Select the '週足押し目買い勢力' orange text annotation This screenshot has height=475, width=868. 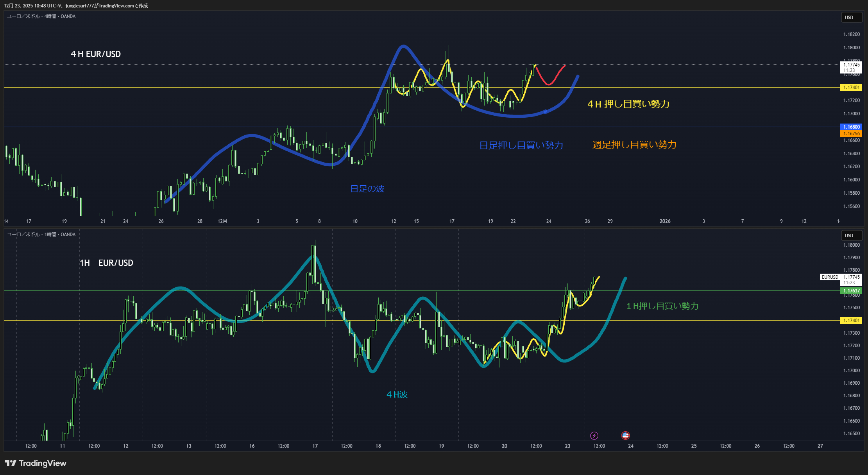point(634,145)
